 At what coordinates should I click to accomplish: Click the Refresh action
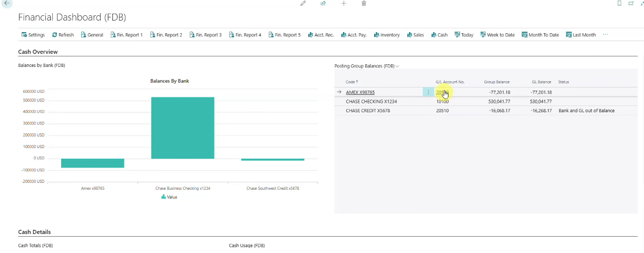coord(63,35)
